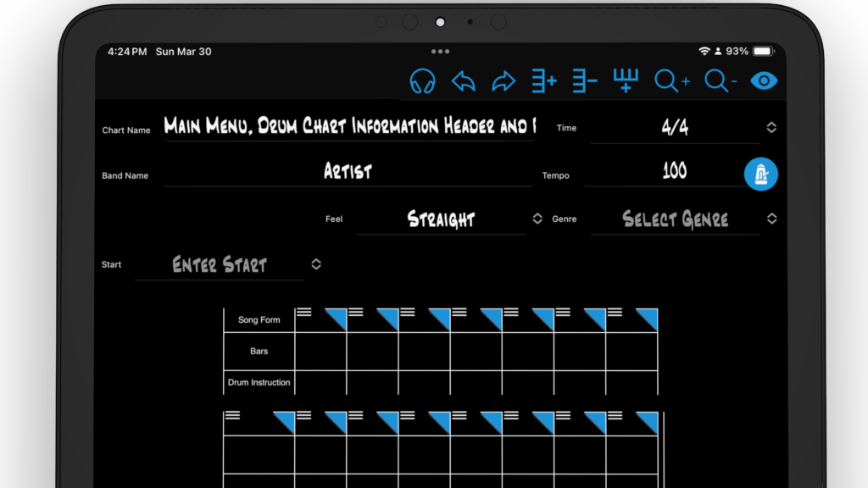Click the Band Name field showing Artist
Screen dimensions: 868x488
348,172
